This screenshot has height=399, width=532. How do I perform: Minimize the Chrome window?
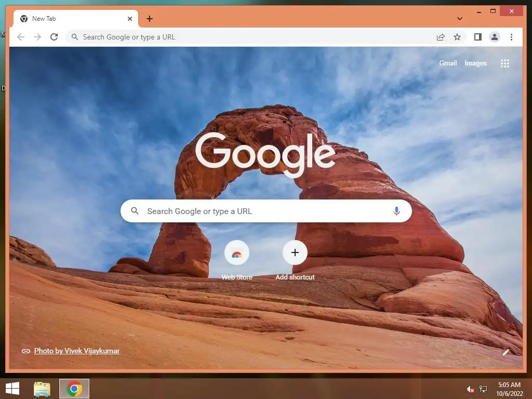[x=478, y=11]
